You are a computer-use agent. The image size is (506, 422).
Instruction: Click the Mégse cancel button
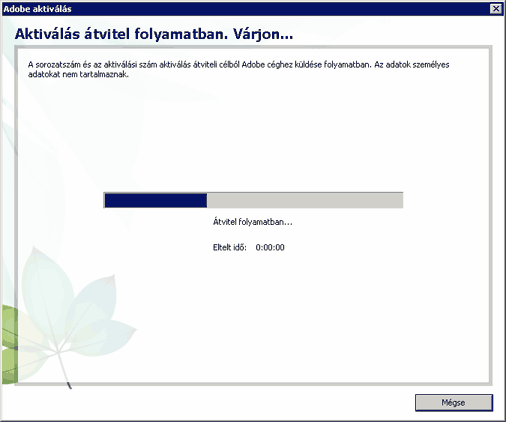(454, 403)
